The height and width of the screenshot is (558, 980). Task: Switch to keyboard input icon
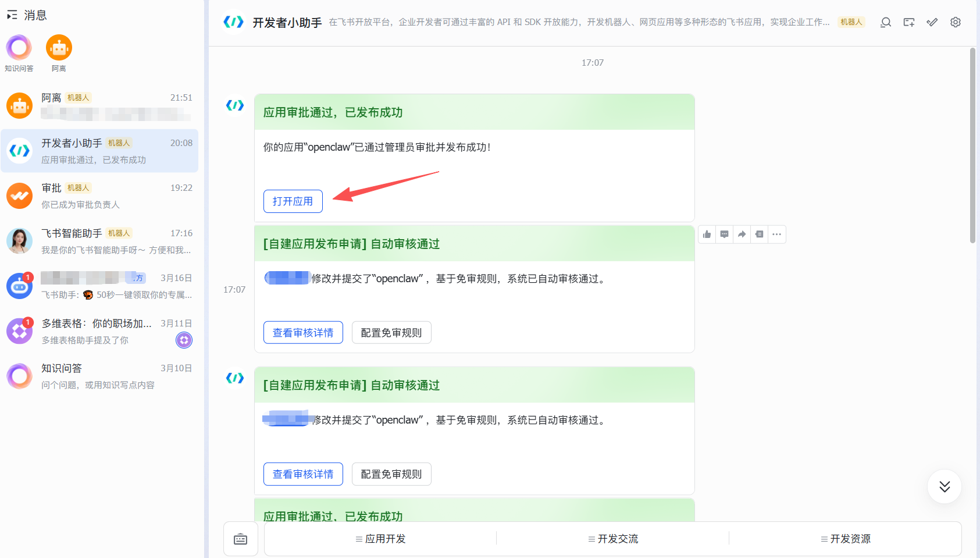[240, 539]
